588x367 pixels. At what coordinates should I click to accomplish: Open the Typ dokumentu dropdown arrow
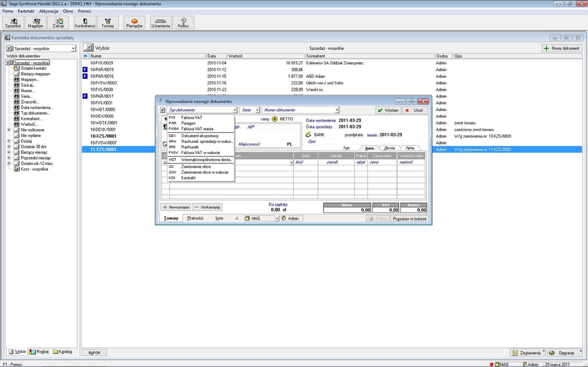point(235,110)
